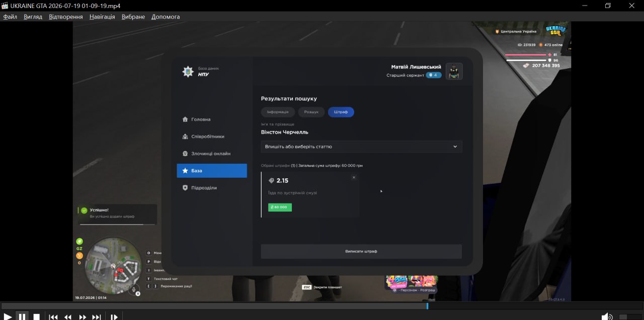Click the rank level 4 badge

434,75
